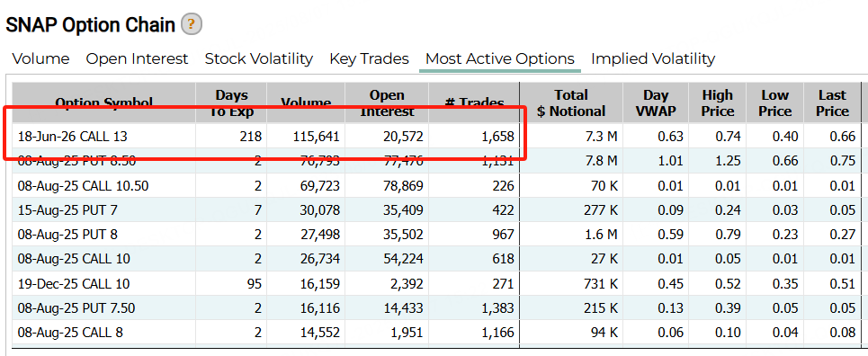Switch to the Volume tab

[x=41, y=58]
